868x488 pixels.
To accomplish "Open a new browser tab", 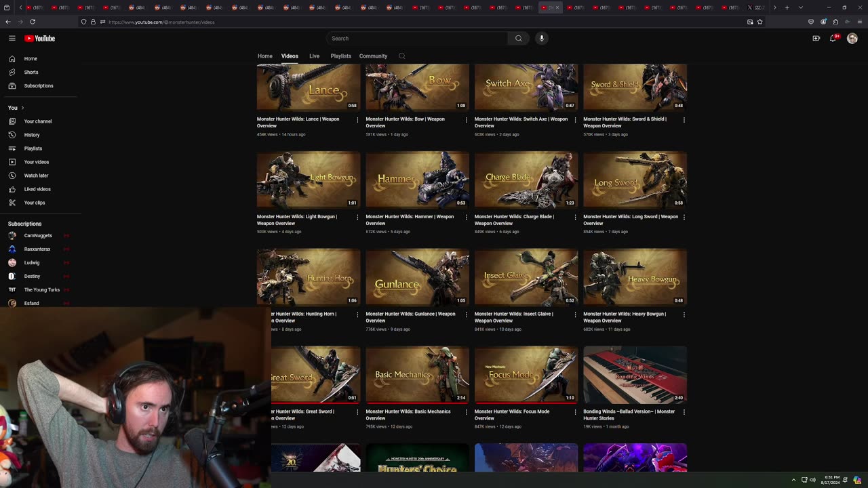I will coord(787,7).
